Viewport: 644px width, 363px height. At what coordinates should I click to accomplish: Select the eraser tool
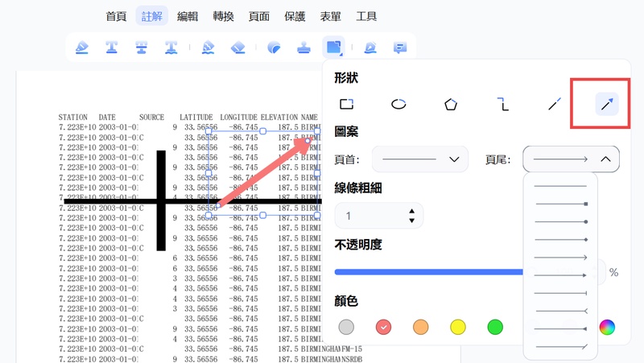coord(238,47)
